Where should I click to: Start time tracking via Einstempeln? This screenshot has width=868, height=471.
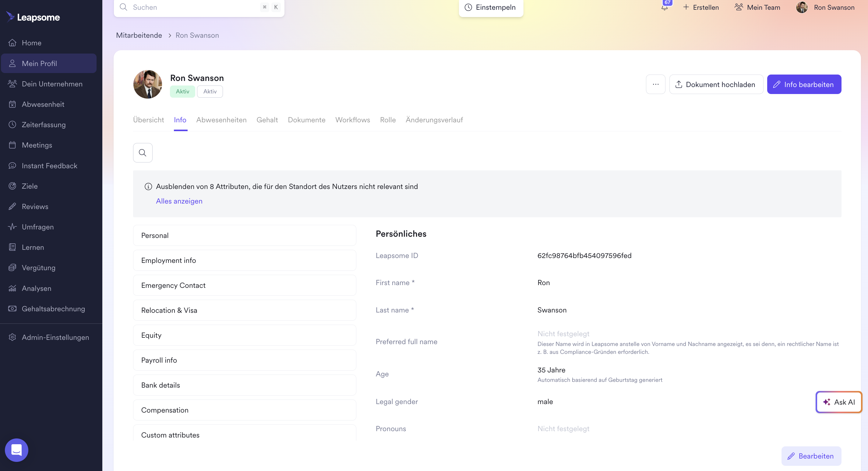491,7
